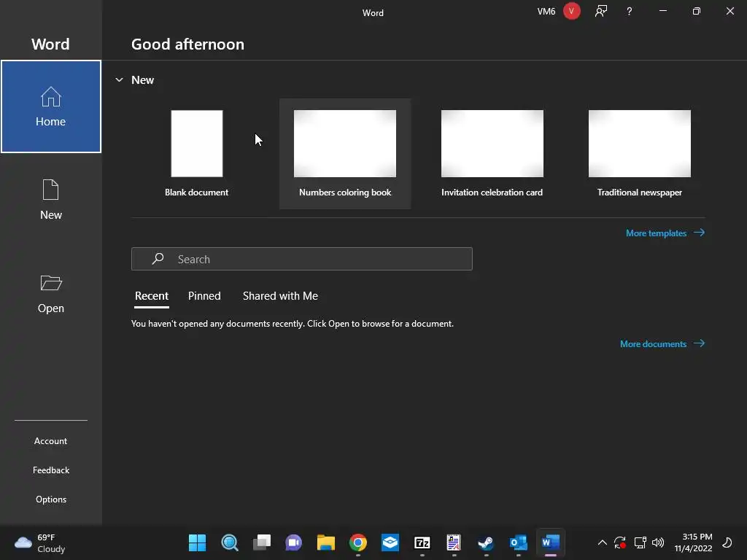The height and width of the screenshot is (560, 747).
Task: Switch to the Pinned tab
Action: pos(204,296)
